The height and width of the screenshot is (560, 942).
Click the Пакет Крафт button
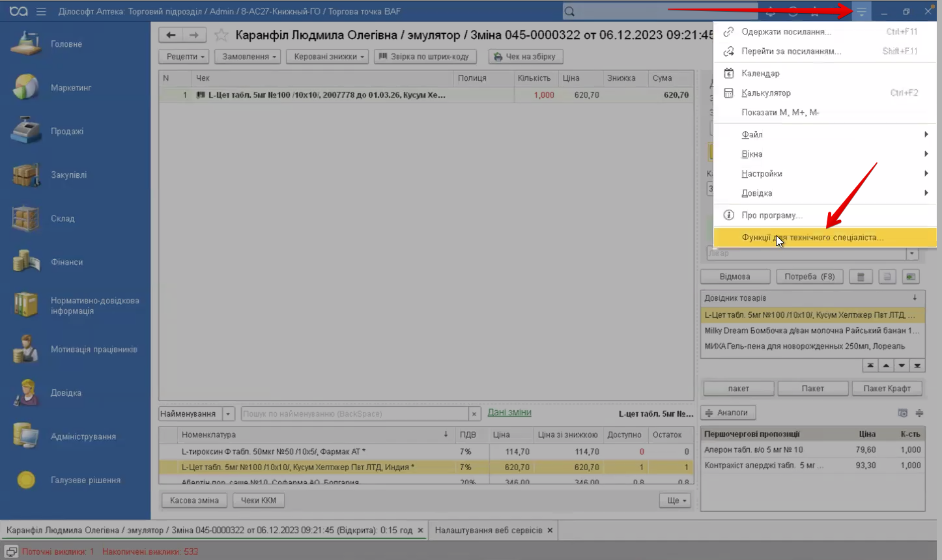point(887,389)
